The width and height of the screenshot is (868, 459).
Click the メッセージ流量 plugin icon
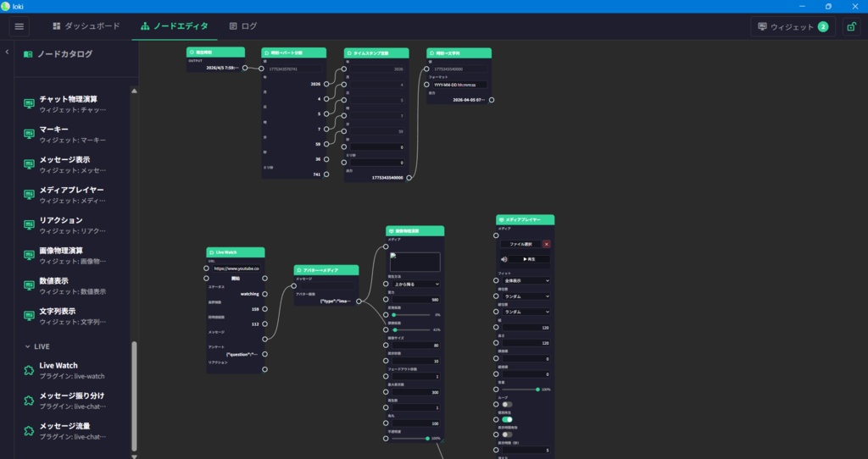(30, 431)
